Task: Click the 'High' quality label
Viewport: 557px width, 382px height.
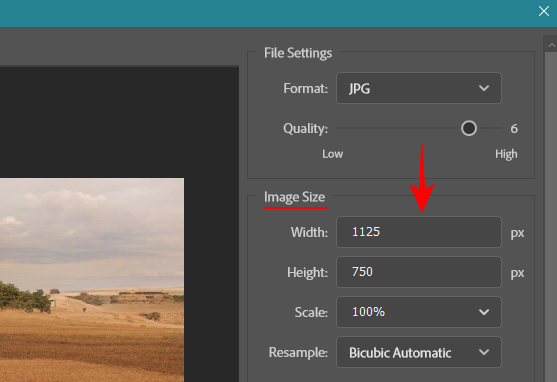Action: pyautogui.click(x=506, y=154)
